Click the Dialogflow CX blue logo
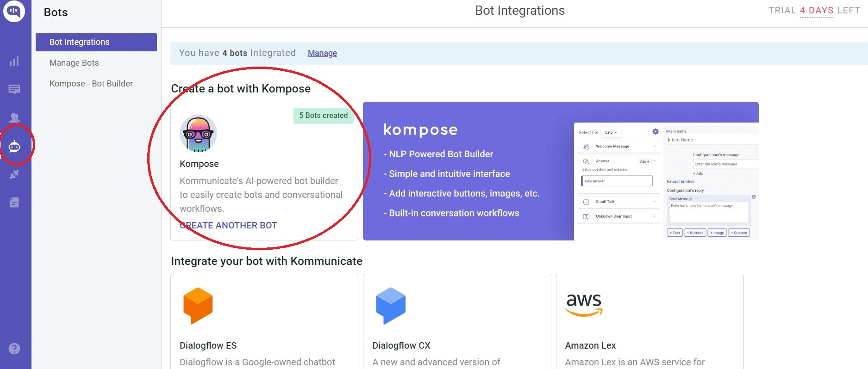Viewport: 868px width, 369px height. coord(391,305)
